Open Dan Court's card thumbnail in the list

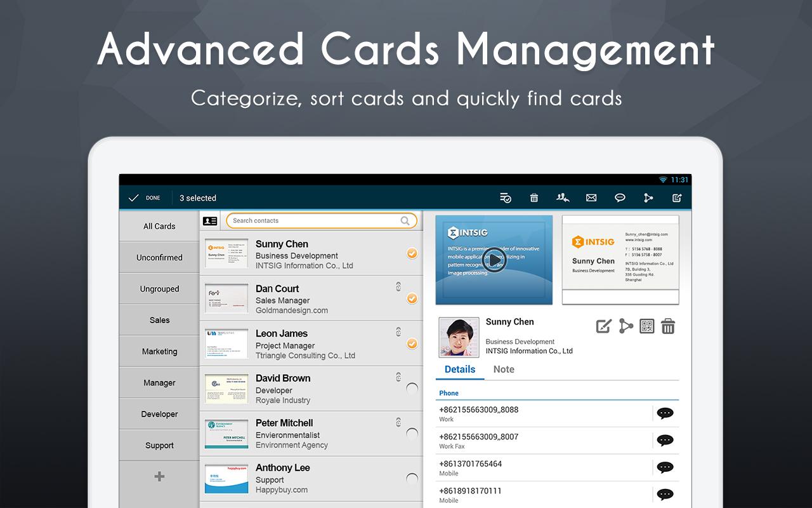coord(226,298)
